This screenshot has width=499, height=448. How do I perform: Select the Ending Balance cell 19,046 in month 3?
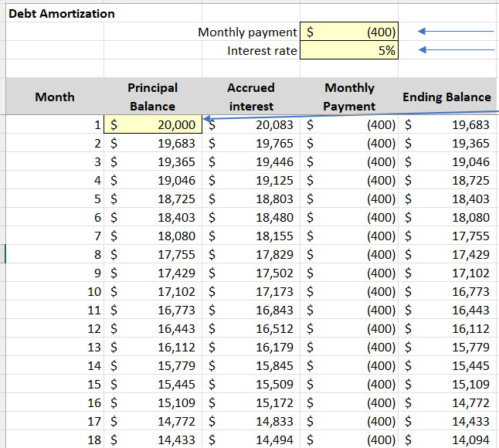tap(446, 161)
